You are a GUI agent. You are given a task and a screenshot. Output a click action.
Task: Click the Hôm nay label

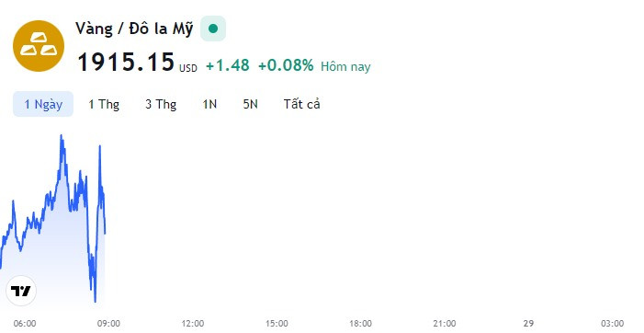pyautogui.click(x=345, y=66)
